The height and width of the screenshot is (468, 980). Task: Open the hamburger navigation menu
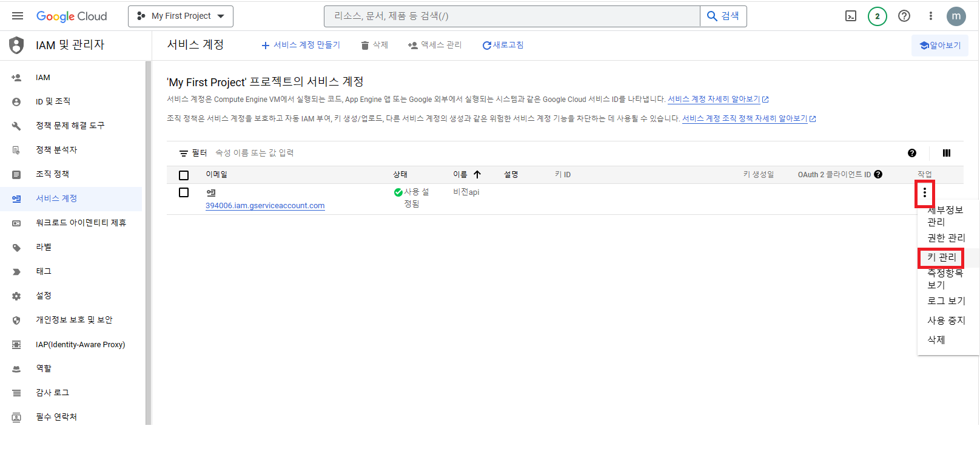(18, 16)
